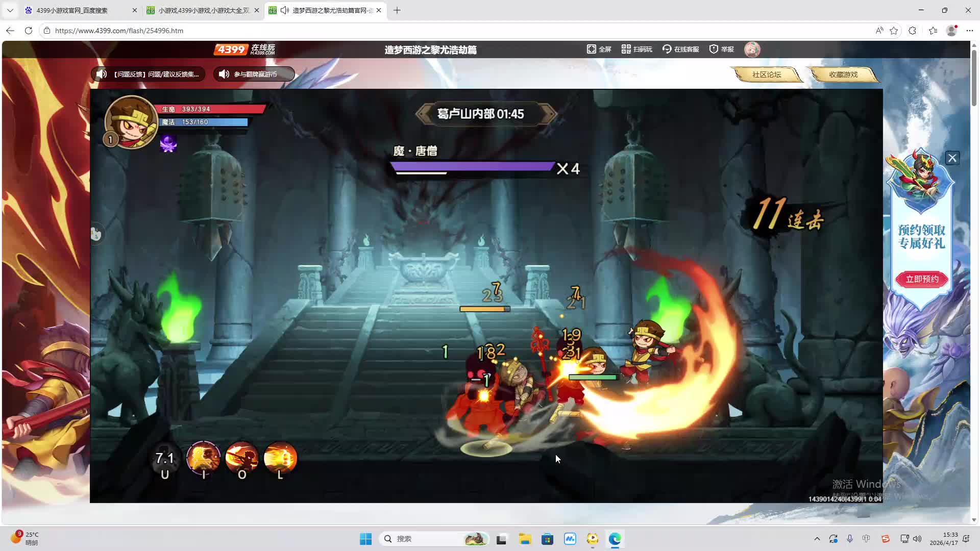
Task: Select the 造梦西游之黎尤浩劫篇 browser tab
Action: (x=325, y=10)
